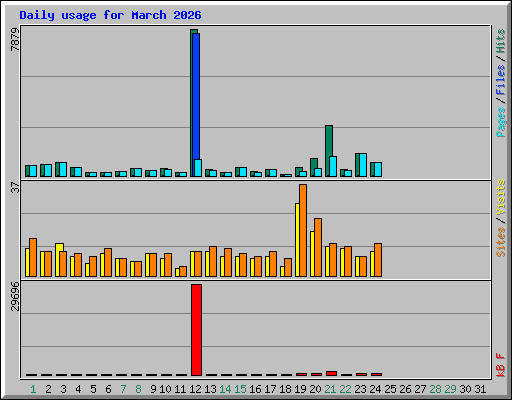
Task: Click day label 6 on the axis
Action: coord(108,389)
